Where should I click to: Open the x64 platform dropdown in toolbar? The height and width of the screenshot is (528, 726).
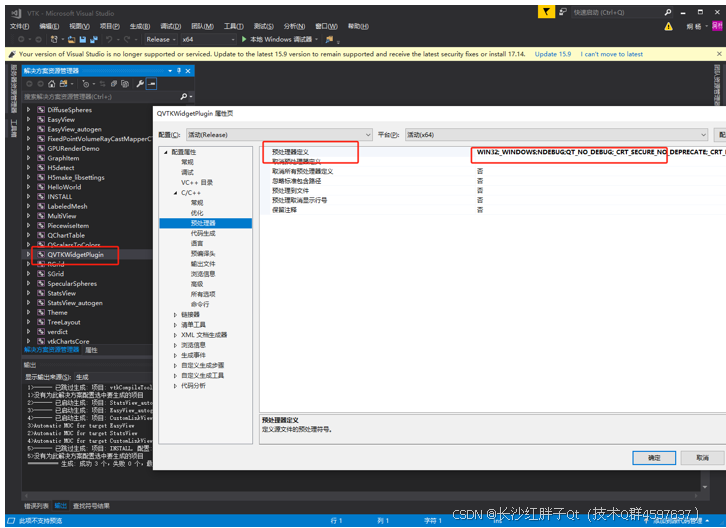(208, 39)
